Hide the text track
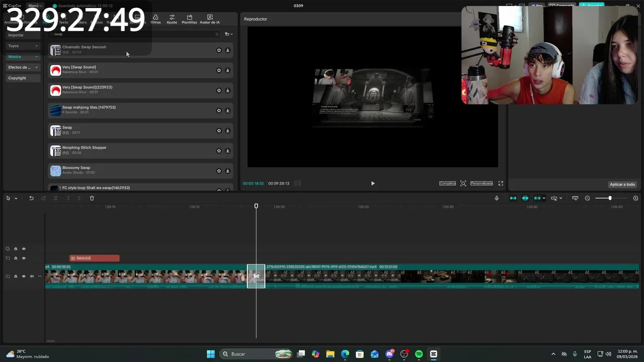The image size is (644, 362). (x=24, y=258)
